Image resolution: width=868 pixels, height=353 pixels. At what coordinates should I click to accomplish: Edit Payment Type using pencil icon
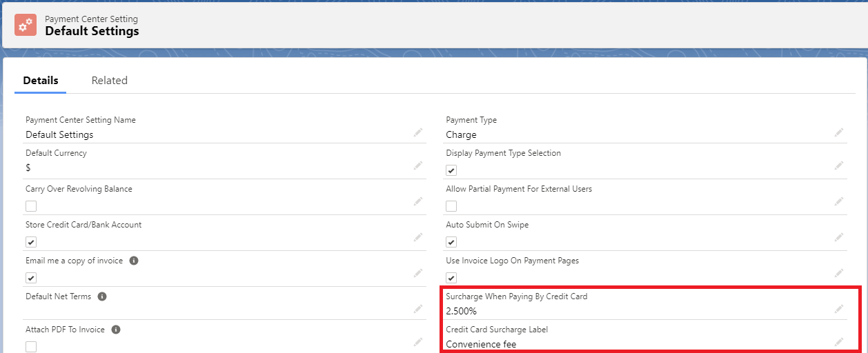pyautogui.click(x=838, y=132)
